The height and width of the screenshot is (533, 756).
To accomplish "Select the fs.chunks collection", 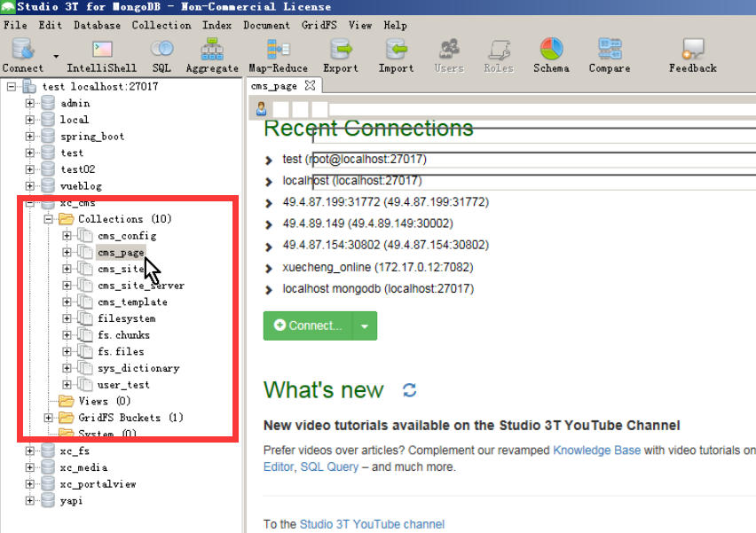I will click(123, 335).
